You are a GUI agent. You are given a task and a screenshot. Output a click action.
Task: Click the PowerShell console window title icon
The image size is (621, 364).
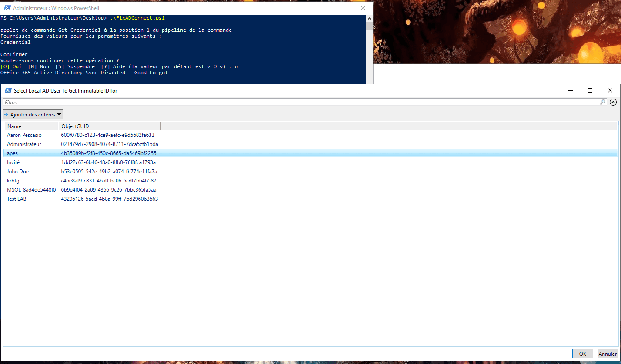[7, 8]
